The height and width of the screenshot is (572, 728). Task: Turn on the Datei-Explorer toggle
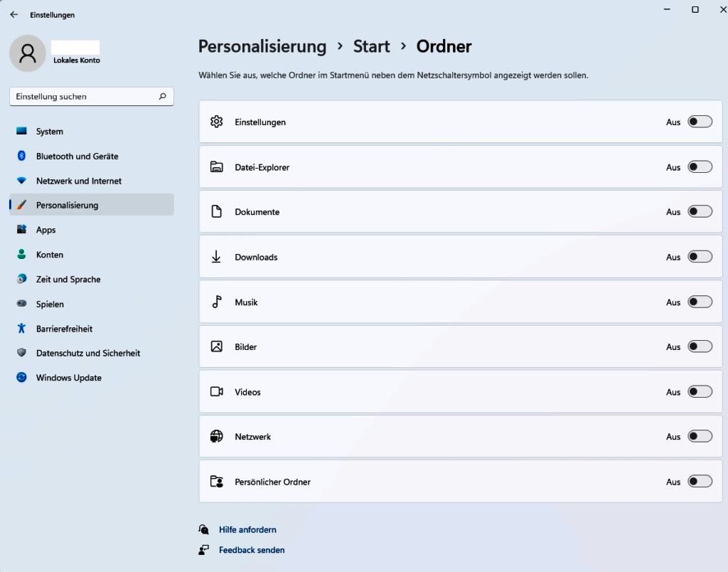coord(700,166)
